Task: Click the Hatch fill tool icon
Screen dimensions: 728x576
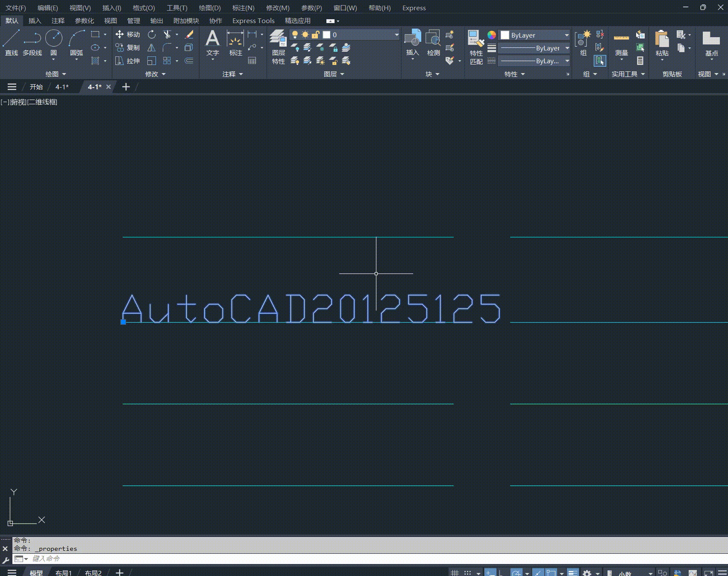Action: 95,61
